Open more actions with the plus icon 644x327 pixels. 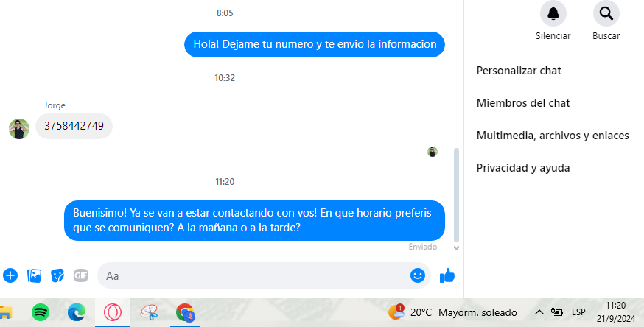(x=10, y=275)
